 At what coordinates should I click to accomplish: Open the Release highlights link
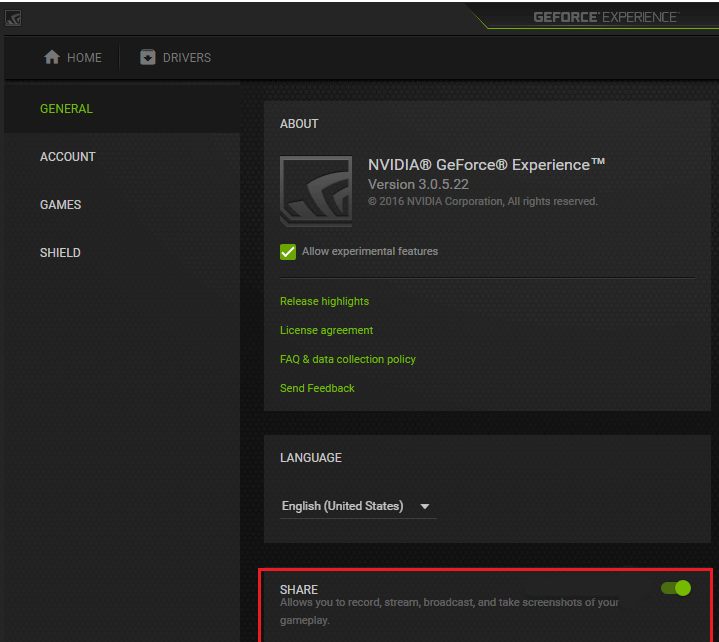(x=324, y=301)
